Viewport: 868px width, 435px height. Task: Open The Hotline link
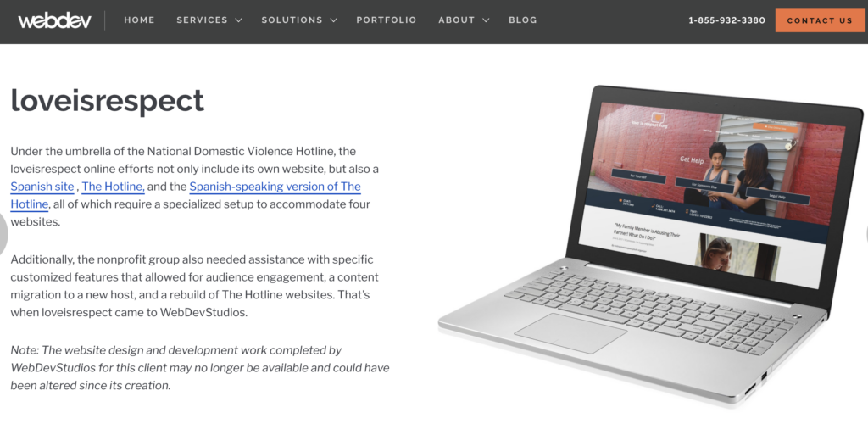pos(113,187)
